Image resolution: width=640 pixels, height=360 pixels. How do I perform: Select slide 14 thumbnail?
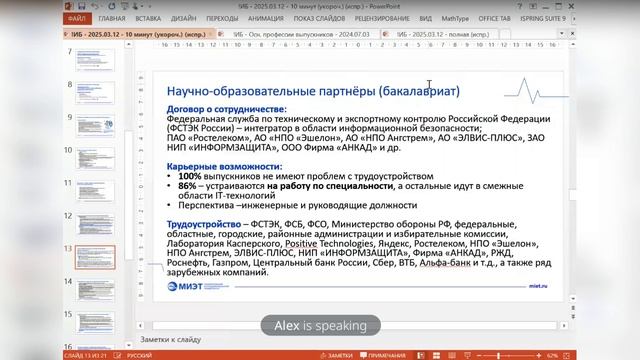point(95,290)
